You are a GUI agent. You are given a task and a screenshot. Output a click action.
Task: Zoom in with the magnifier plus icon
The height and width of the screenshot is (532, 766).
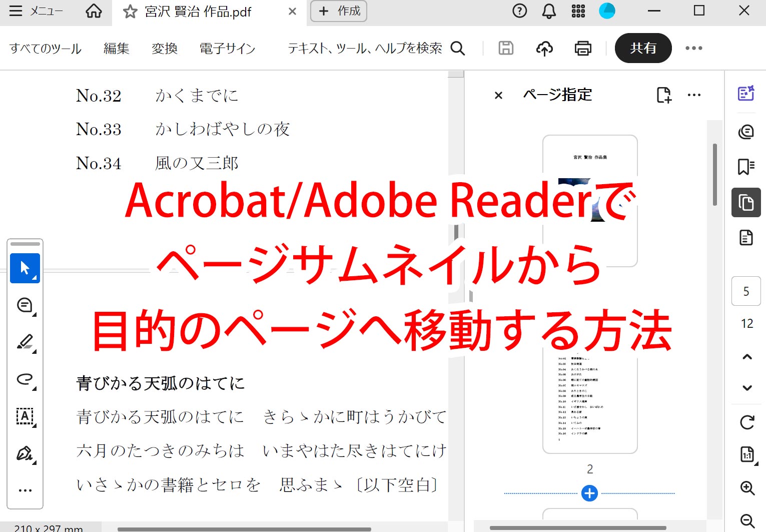(747, 488)
